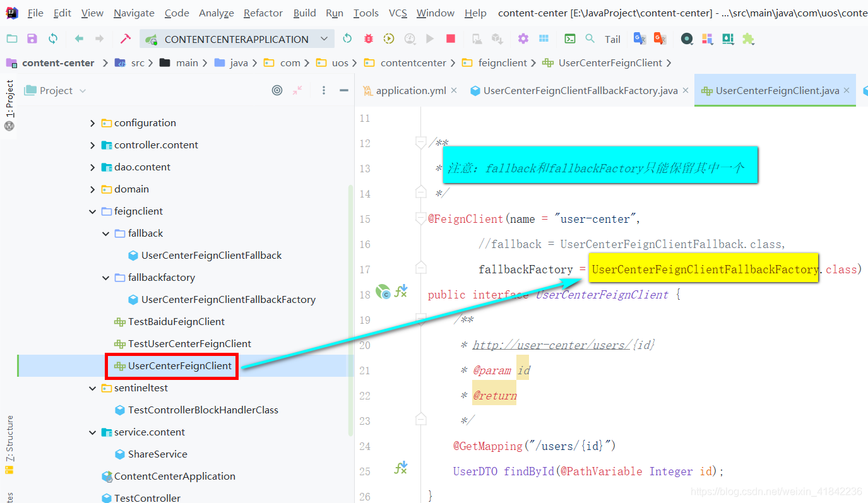Close the UserCenterFeignClient.java tab
This screenshot has width=868, height=503.
[847, 90]
